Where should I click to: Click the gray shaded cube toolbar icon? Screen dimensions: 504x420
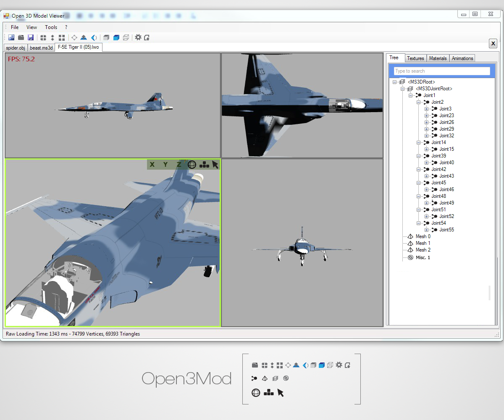(107, 38)
